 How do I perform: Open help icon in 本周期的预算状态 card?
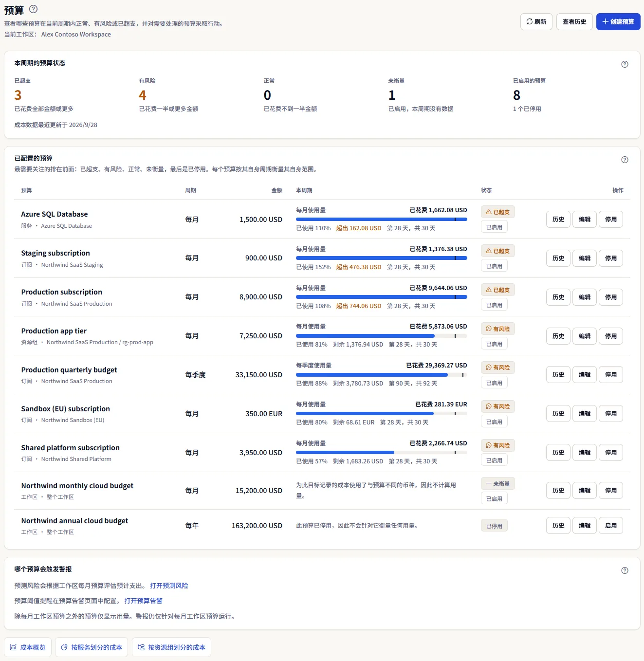point(625,64)
